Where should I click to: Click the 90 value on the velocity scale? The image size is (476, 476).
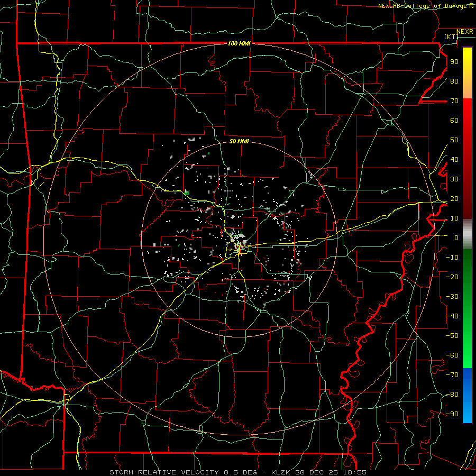tap(454, 62)
